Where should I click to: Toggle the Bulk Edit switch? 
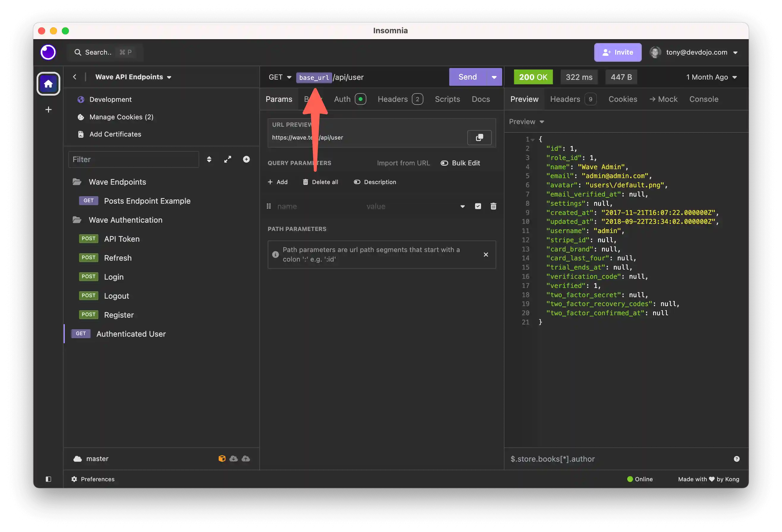(x=444, y=163)
